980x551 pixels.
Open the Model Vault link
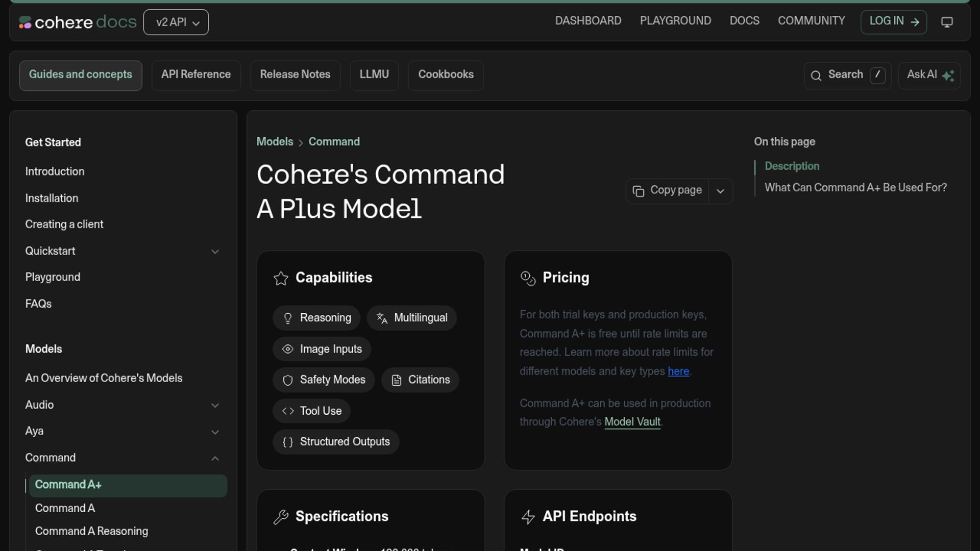click(632, 422)
